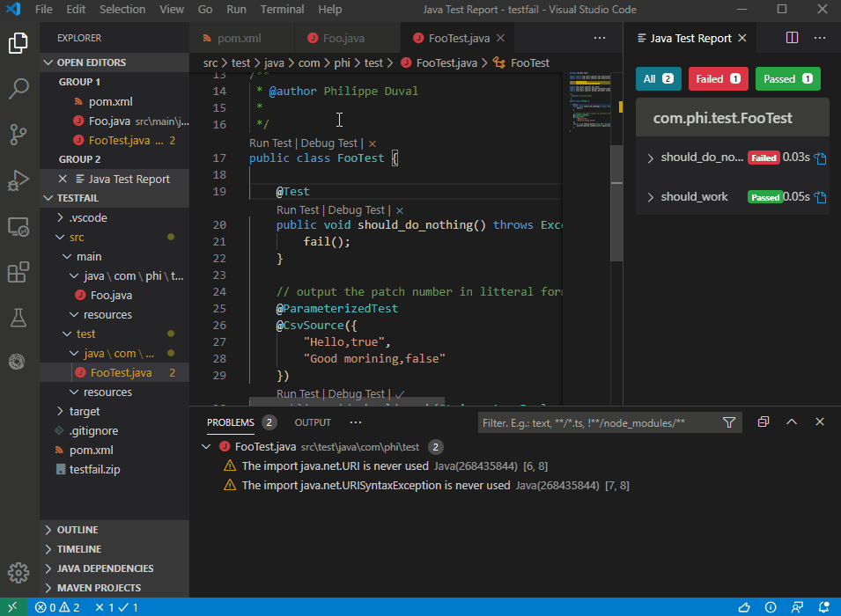Click Debug Test above should_do_nothing method
This screenshot has width=841, height=616.
coord(357,210)
